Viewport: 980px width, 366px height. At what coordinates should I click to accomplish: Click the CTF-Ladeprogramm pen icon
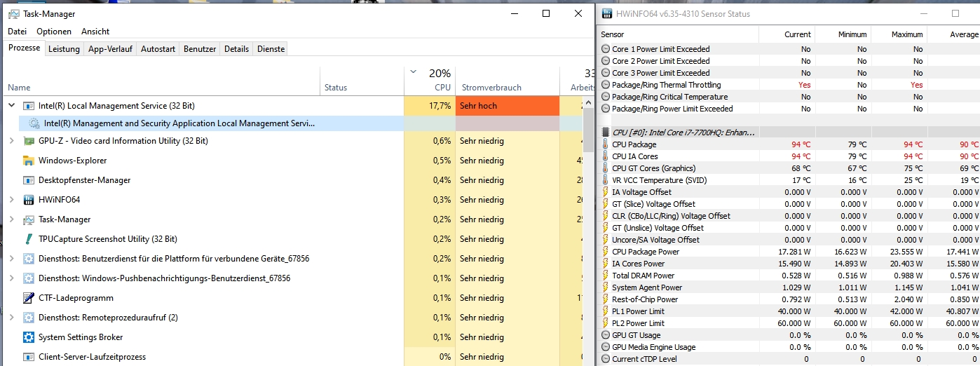[29, 298]
